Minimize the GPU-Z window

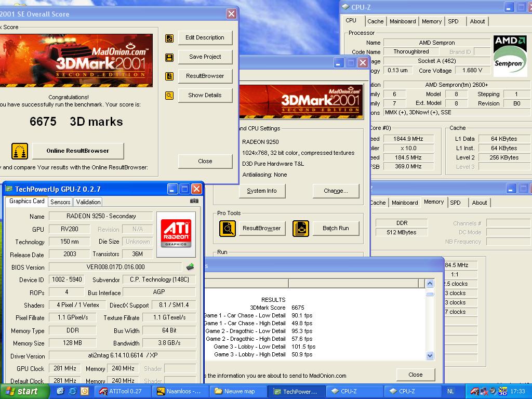click(172, 189)
